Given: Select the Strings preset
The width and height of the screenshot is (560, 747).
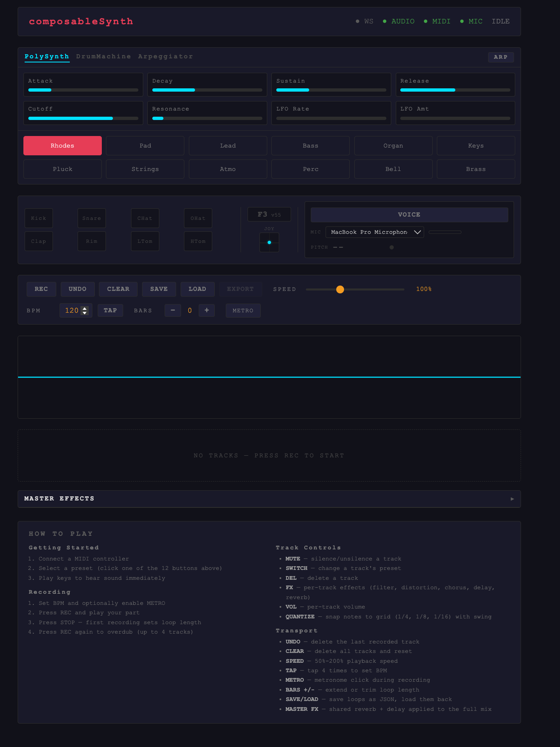Looking at the screenshot, I should click(145, 169).
